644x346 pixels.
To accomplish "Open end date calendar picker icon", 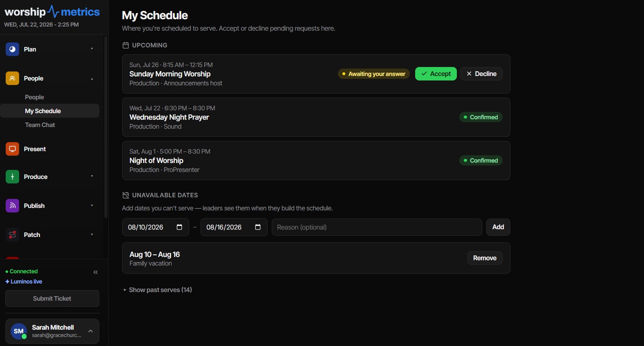I will pyautogui.click(x=258, y=227).
